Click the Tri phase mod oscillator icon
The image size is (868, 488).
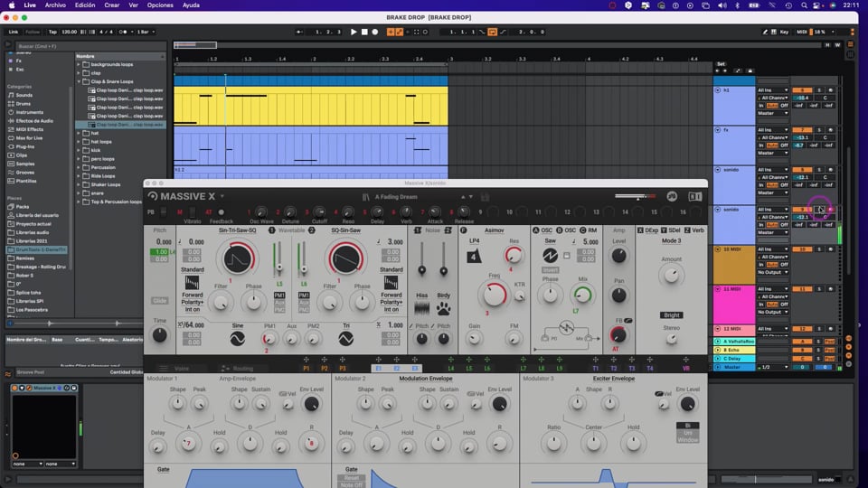[x=345, y=338]
